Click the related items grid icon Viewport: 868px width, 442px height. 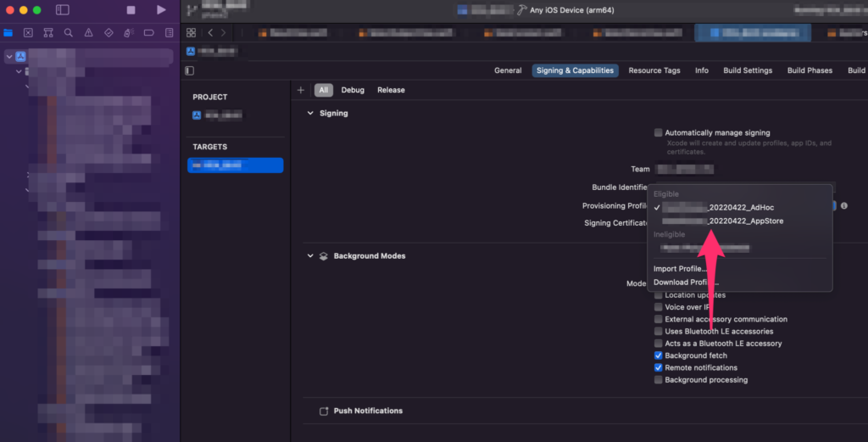click(191, 33)
